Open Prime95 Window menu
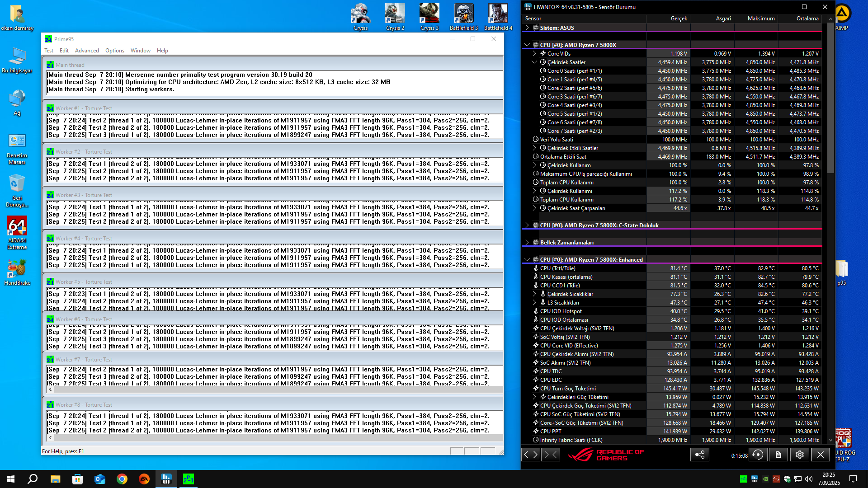This screenshot has height=488, width=868. [141, 51]
